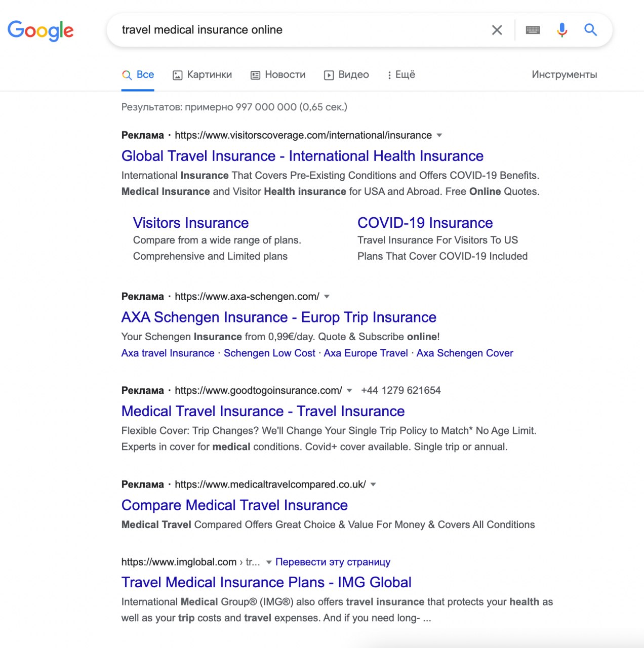The width and height of the screenshot is (644, 648).
Task: Expand the Ещё more menu
Action: coord(401,75)
